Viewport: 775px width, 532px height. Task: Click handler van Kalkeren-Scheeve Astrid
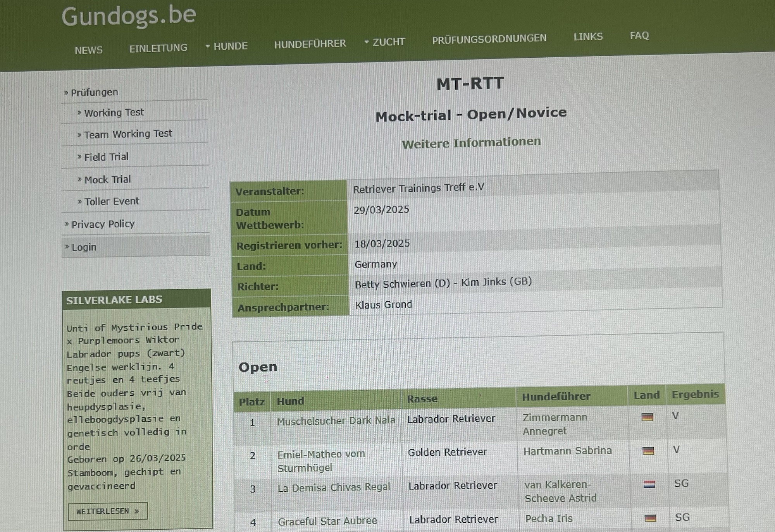560,491
